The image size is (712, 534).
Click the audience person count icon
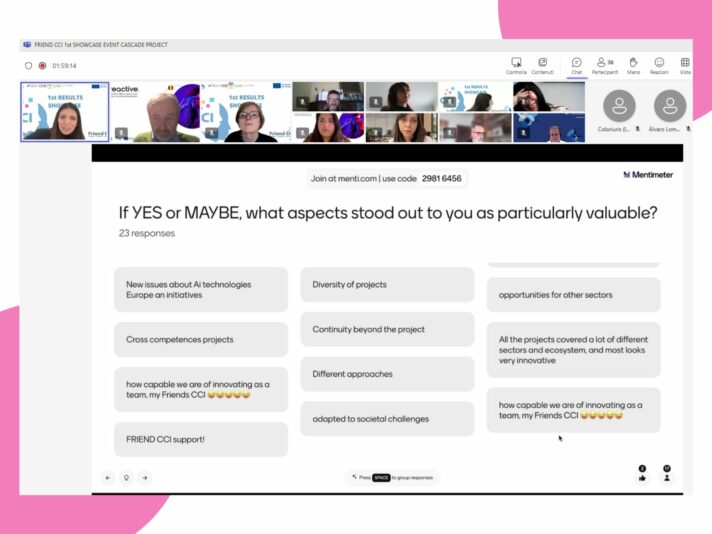[x=667, y=477]
